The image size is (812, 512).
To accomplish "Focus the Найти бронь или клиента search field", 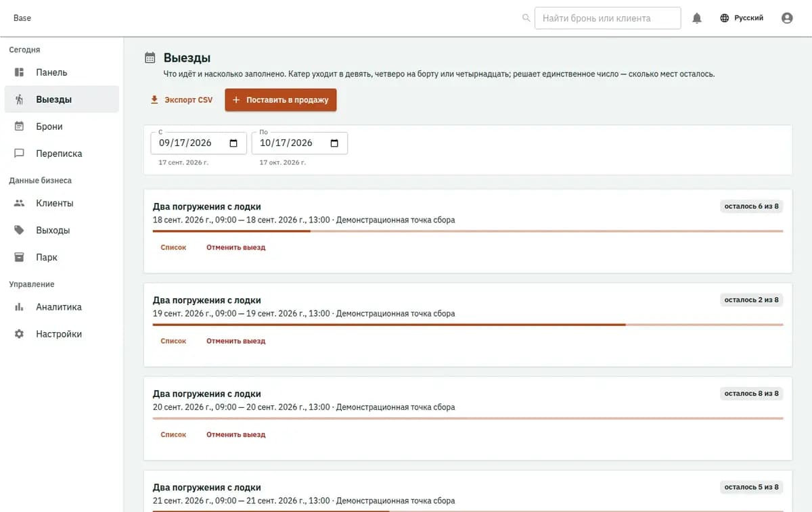I will click(608, 18).
